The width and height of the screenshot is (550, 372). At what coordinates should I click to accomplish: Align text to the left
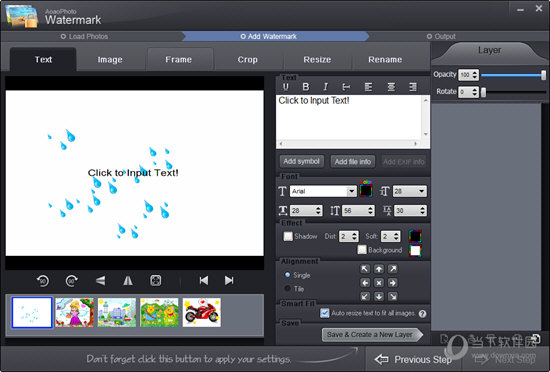[368, 87]
